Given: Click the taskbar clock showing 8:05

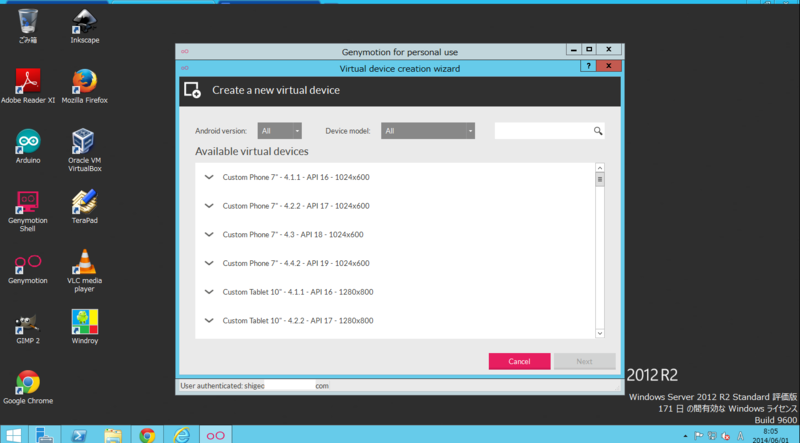Looking at the screenshot, I should click(x=770, y=435).
